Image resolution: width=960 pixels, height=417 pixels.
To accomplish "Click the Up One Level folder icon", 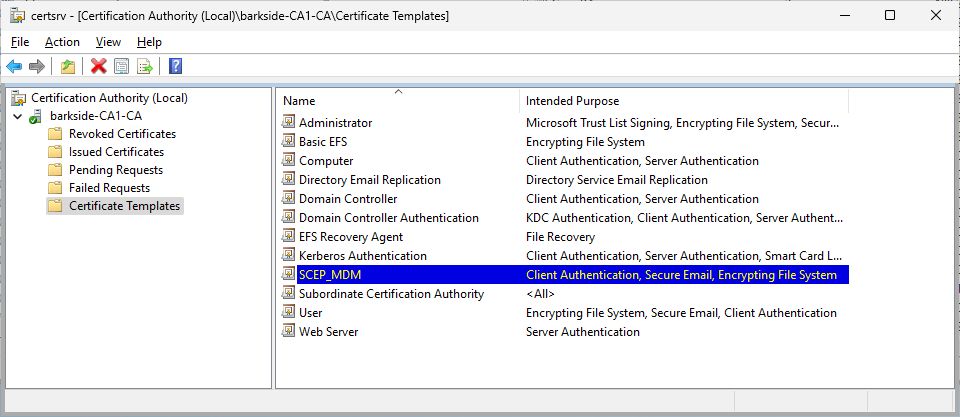I will pyautogui.click(x=67, y=66).
